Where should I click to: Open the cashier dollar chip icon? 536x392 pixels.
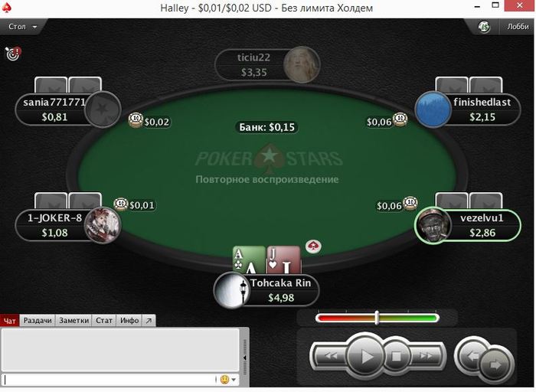tap(484, 27)
